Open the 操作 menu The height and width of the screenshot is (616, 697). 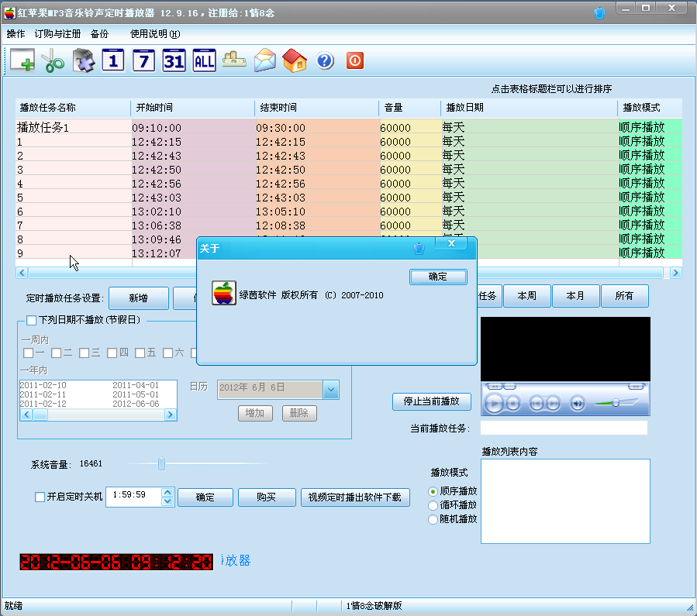pos(15,34)
